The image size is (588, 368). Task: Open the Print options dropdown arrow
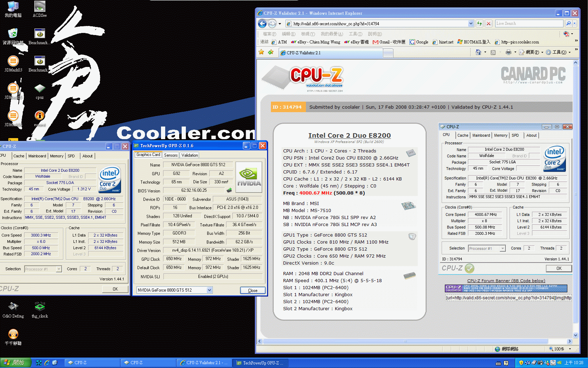point(515,52)
